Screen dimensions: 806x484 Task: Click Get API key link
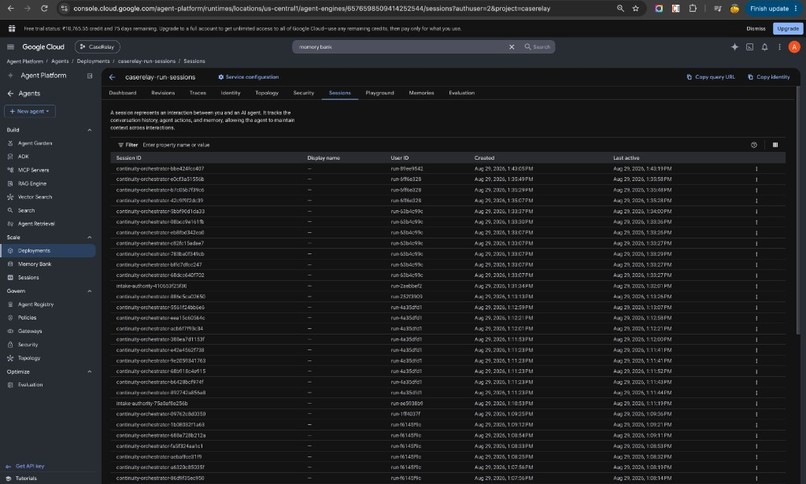[x=30, y=466]
